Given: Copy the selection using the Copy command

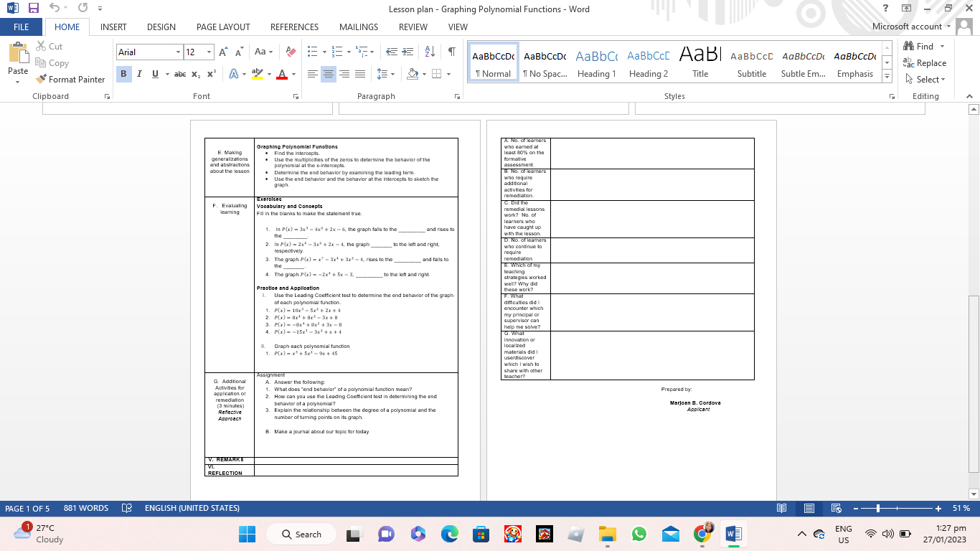Looking at the screenshot, I should tap(52, 63).
